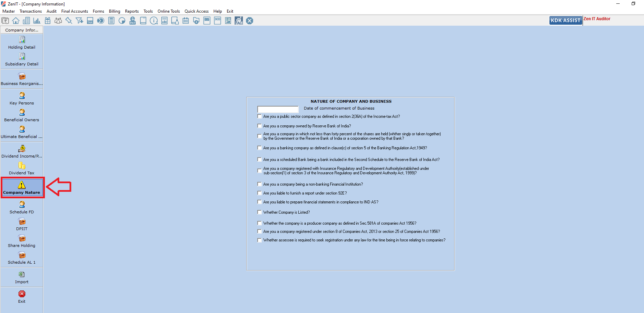Open the Tools menu
Viewport: 644px width, 313px height.
coord(148,11)
